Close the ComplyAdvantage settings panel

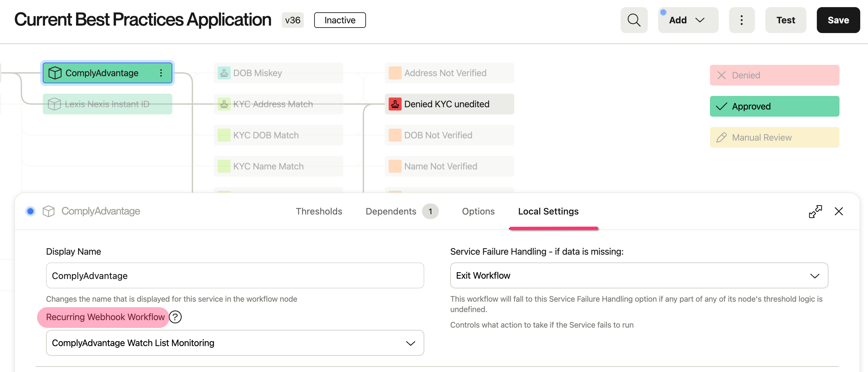coord(839,212)
